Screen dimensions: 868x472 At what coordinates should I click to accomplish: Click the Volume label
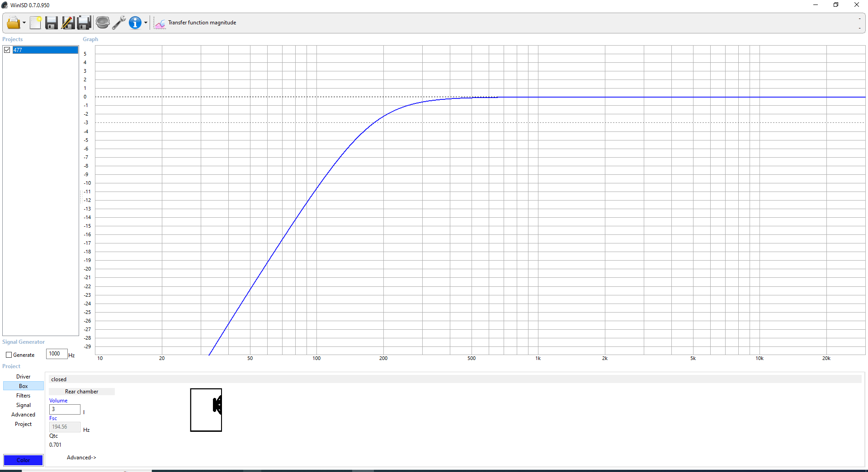tap(58, 401)
